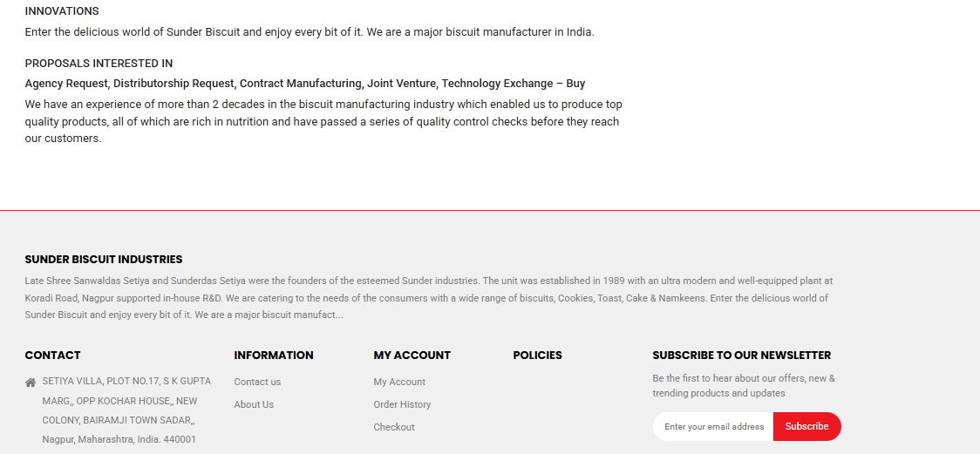Focus the 'Enter your email address' field
980x454 pixels.
pos(713,426)
